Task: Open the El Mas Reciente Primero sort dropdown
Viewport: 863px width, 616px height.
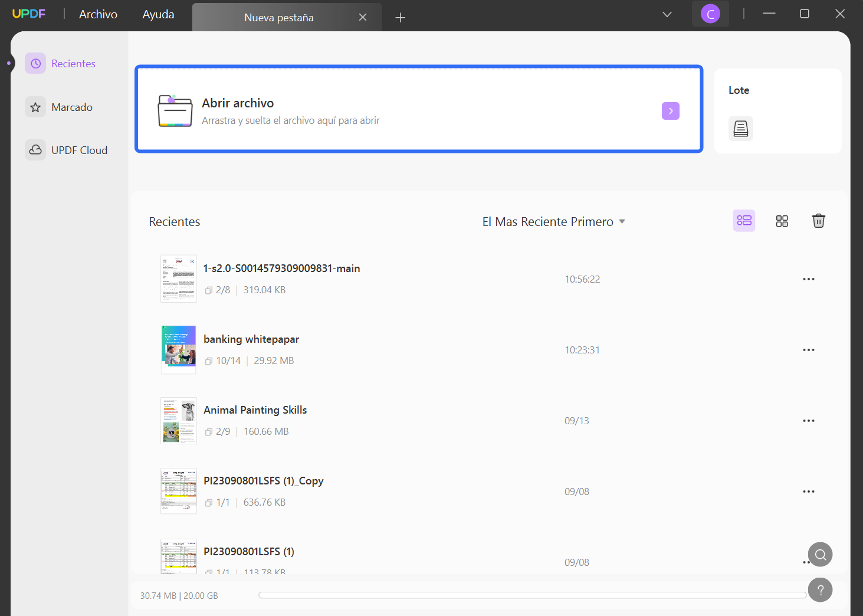Action: coord(553,221)
